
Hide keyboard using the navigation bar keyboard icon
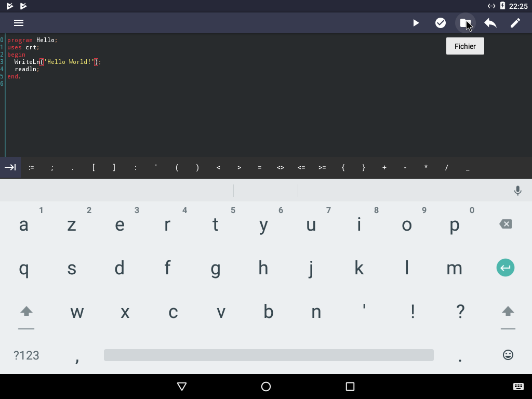pyautogui.click(x=518, y=387)
